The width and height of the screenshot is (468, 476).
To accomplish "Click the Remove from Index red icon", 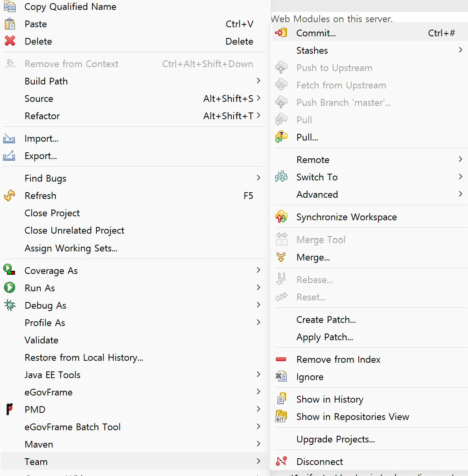I will pos(281,359).
